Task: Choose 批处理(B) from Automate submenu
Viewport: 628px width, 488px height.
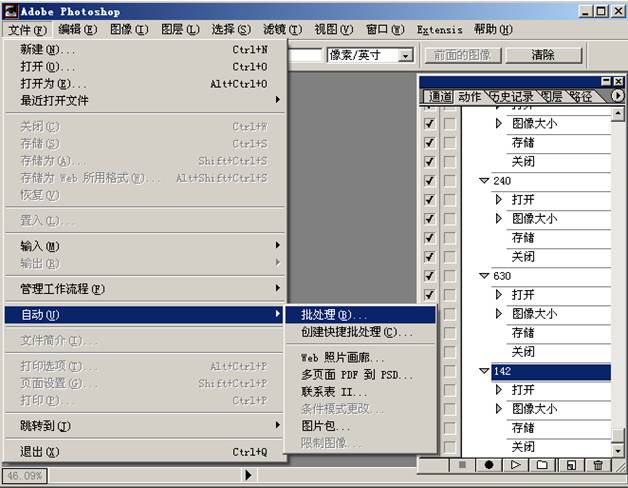Action: pyautogui.click(x=360, y=315)
